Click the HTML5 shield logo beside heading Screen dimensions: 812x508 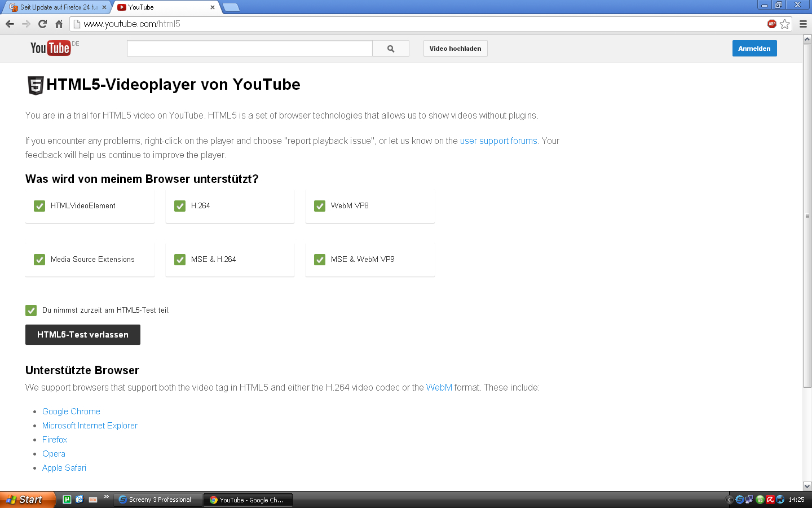[36, 85]
